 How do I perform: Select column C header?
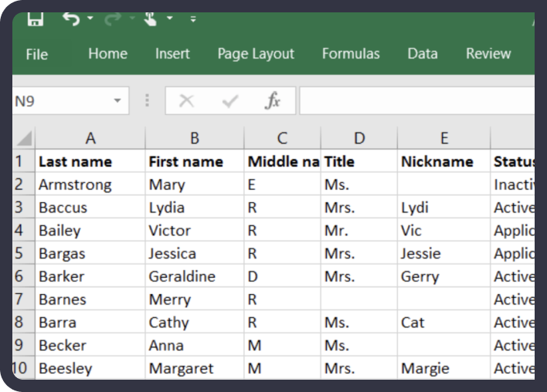(x=282, y=138)
